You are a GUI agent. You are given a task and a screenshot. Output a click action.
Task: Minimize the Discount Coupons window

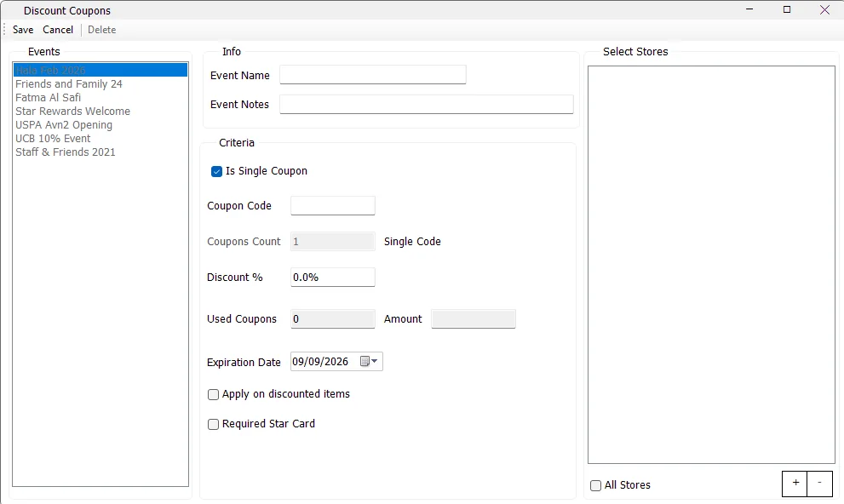point(749,9)
